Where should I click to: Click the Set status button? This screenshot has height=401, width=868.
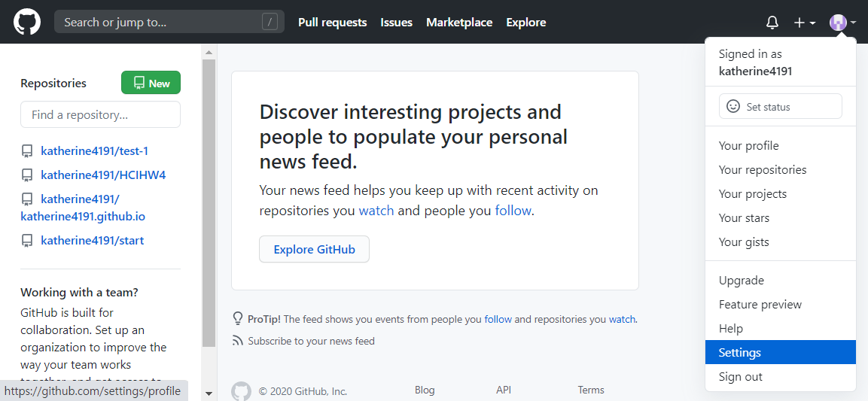click(x=780, y=106)
